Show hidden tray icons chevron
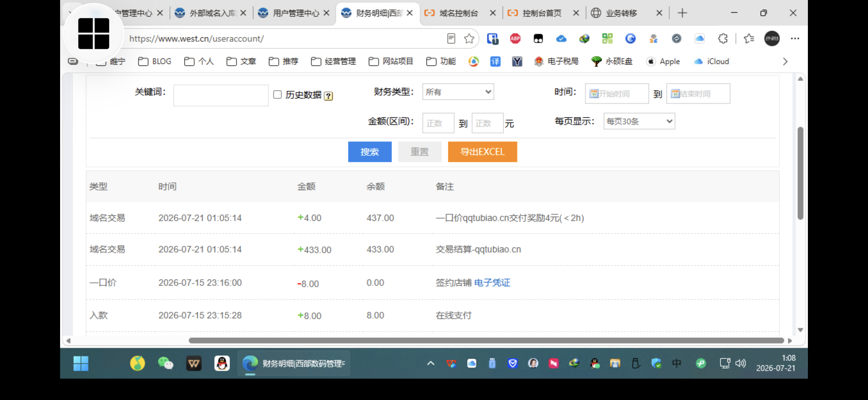This screenshot has height=400, width=868. click(431, 363)
